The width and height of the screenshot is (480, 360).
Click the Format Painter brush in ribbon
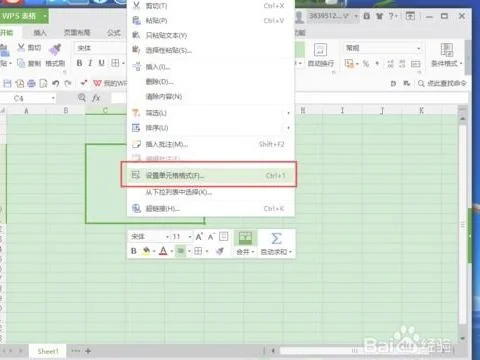tap(55, 49)
